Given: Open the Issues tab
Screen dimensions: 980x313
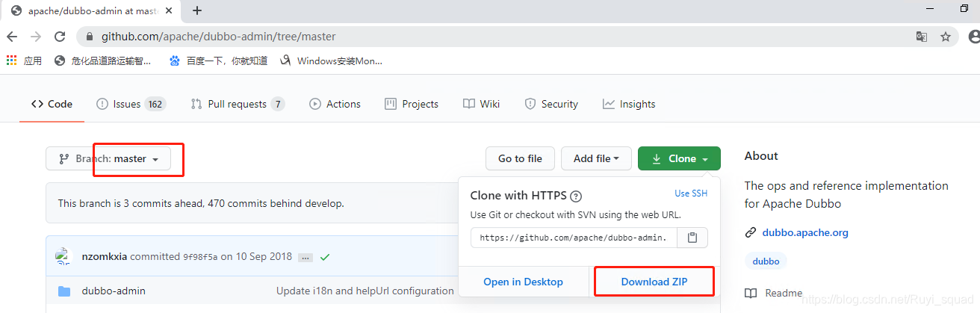Looking at the screenshot, I should pos(131,104).
